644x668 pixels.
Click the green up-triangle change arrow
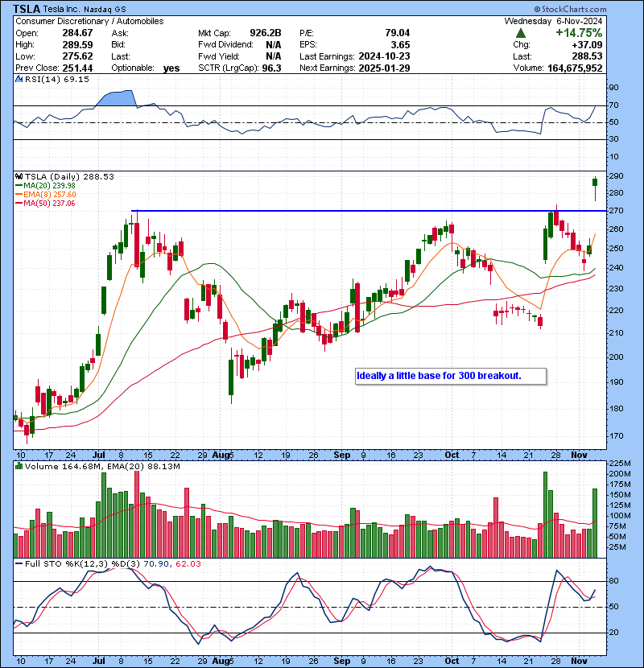point(520,33)
